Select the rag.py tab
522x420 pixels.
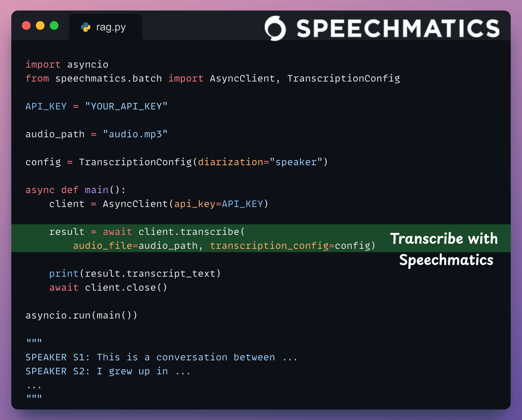(x=106, y=27)
